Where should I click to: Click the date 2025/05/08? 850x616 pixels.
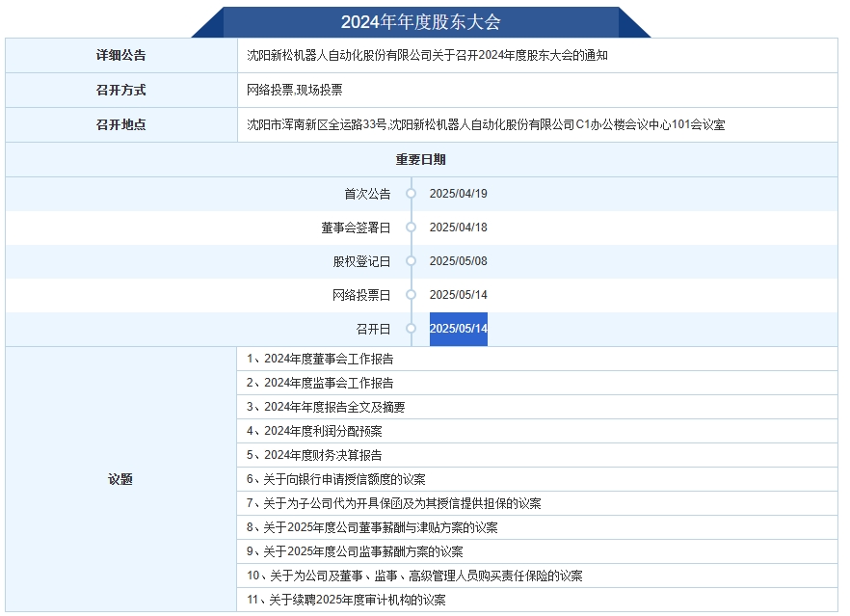tap(459, 261)
